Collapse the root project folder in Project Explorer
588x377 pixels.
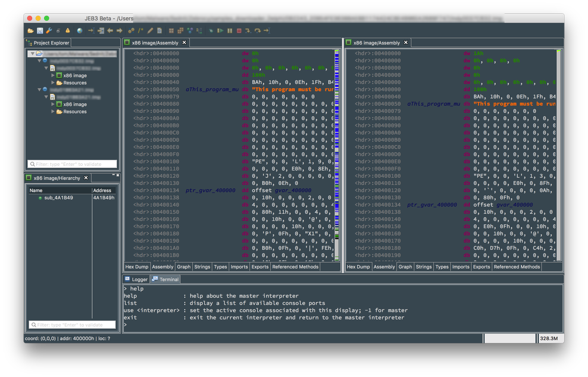(x=32, y=54)
